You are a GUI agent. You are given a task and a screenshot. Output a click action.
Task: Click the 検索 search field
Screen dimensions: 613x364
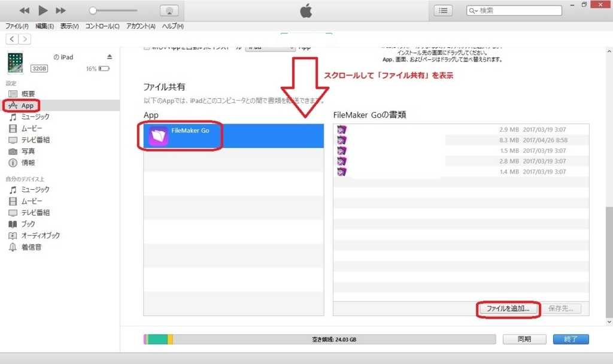pyautogui.click(x=514, y=11)
